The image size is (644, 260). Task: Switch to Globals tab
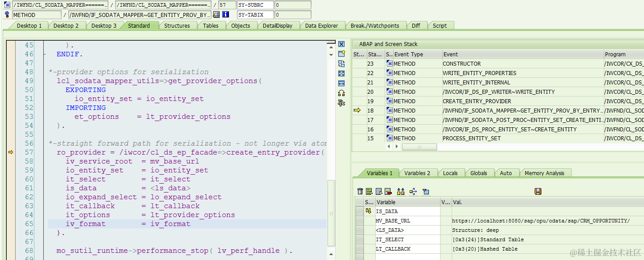[x=478, y=173]
